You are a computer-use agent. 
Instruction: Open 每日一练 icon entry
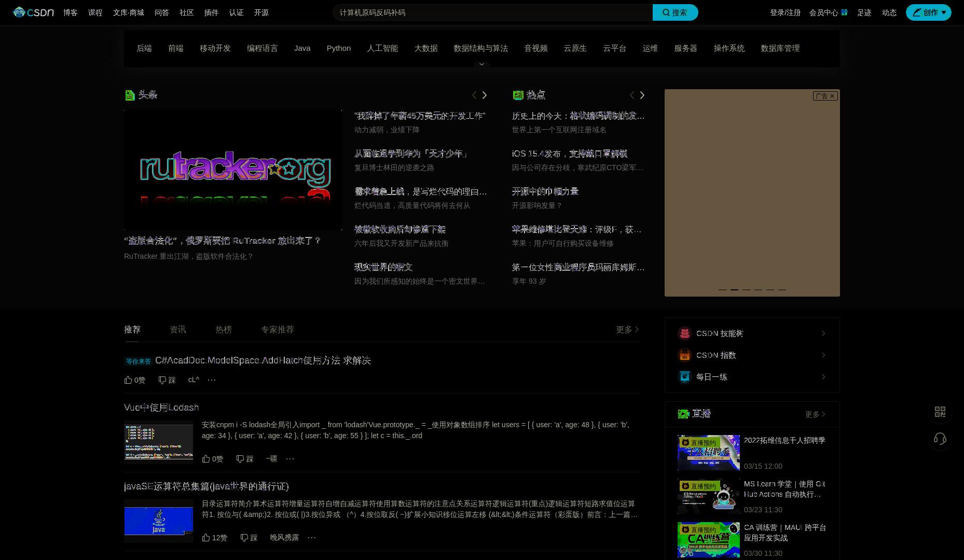pos(685,377)
